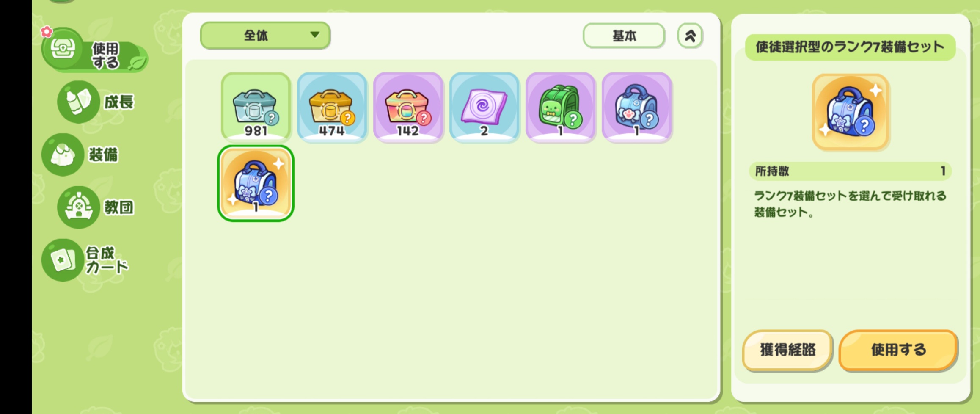Click the 獲得経路 button
980x414 pixels.
pos(787,350)
